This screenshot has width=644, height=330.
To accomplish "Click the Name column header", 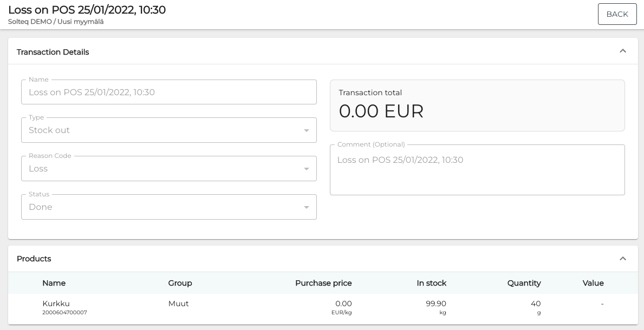I will point(54,283).
